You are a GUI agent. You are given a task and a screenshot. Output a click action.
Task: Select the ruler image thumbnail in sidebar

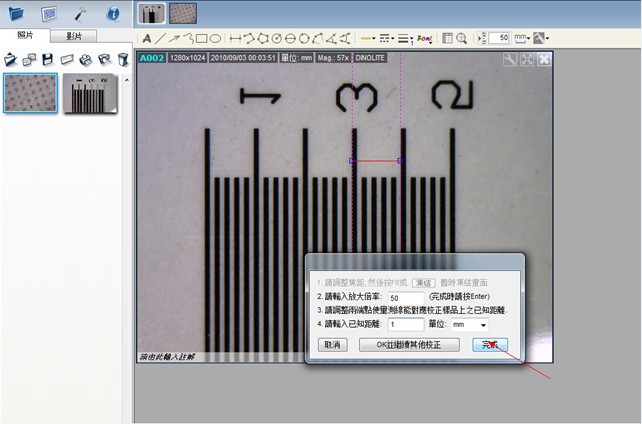[90, 93]
